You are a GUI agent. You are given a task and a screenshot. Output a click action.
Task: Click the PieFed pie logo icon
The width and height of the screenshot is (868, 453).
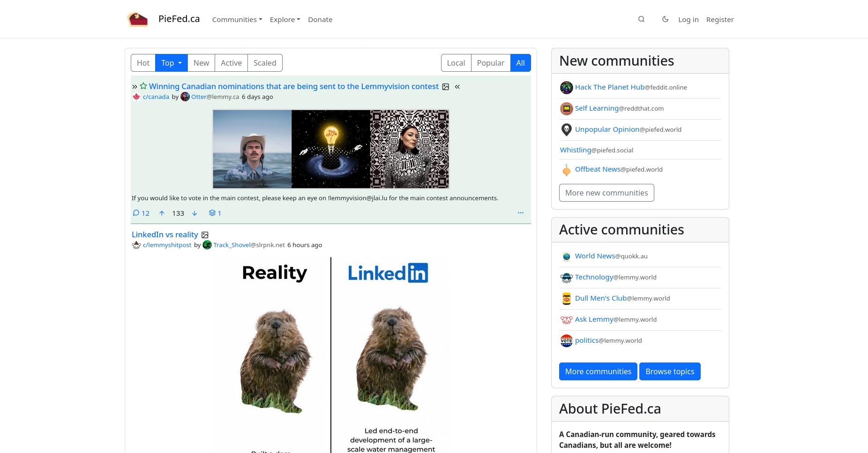click(x=138, y=19)
